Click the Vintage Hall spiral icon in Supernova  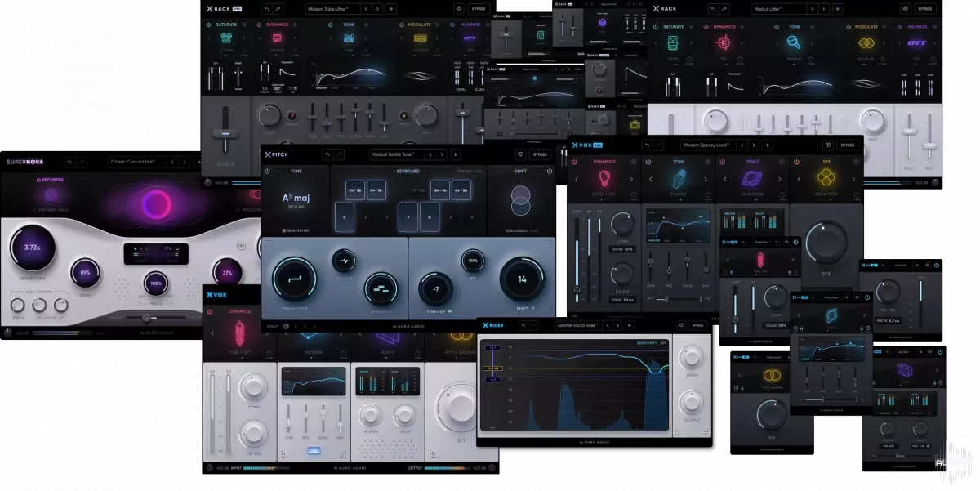click(x=51, y=195)
